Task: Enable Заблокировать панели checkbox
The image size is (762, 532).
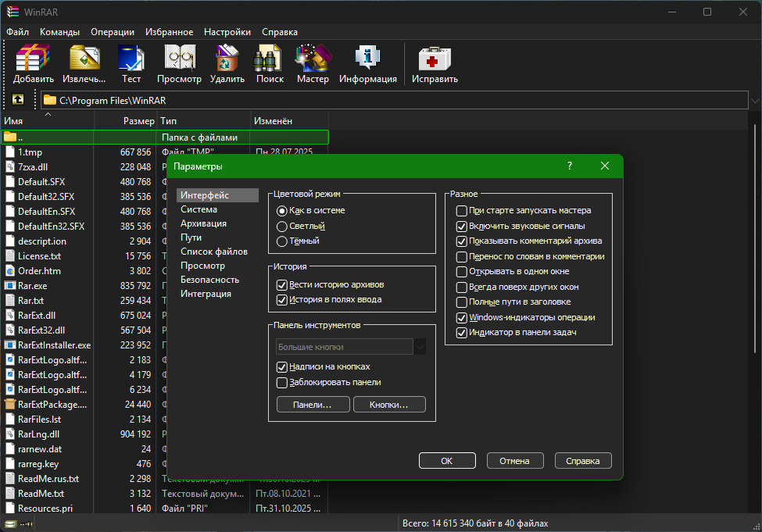Action: point(282,383)
